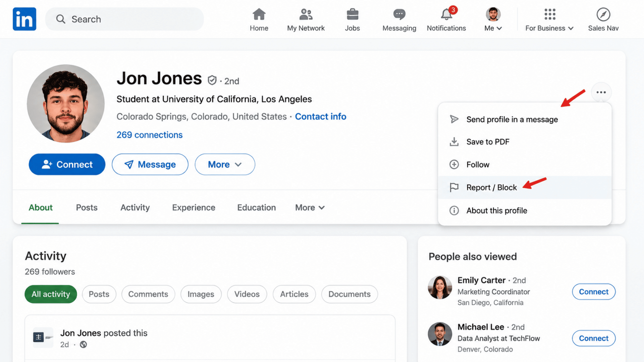644x362 pixels.
Task: Expand the For Business dropdown
Action: coord(549,28)
